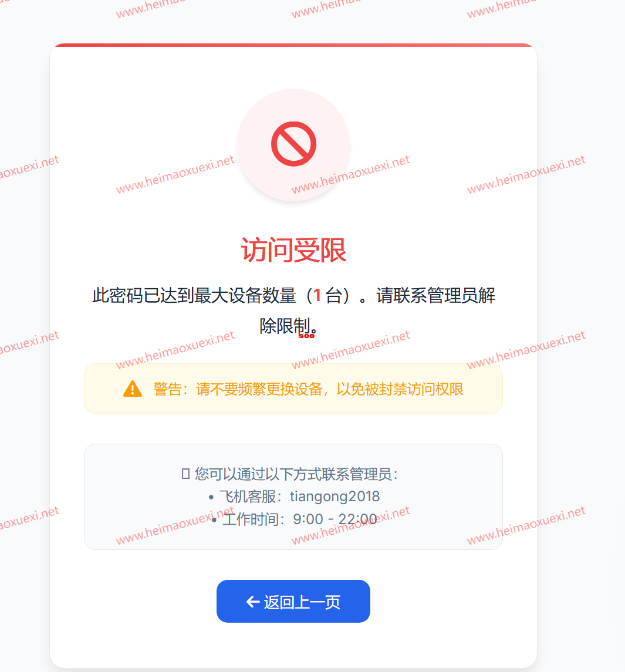
Task: Select the tiangong2018 contact username text
Action: (335, 497)
